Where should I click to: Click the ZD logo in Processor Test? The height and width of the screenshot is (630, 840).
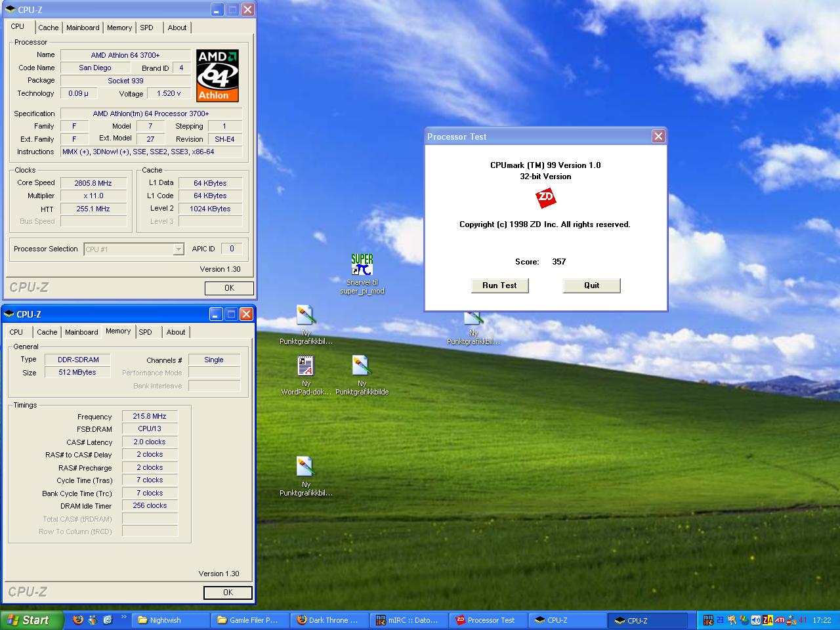(545, 198)
